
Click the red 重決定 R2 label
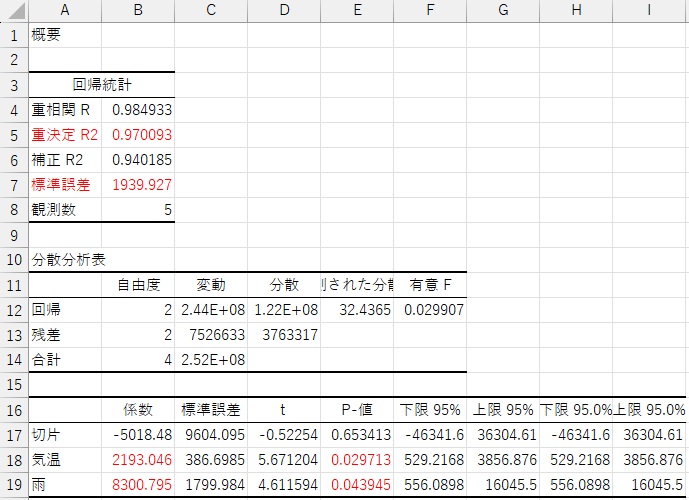pos(65,135)
